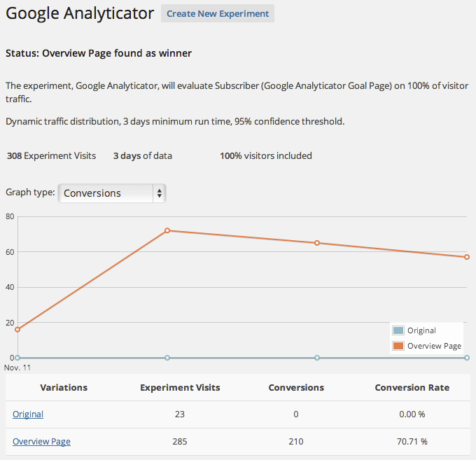The width and height of the screenshot is (476, 460).
Task: Select the last Overview Page data point near 57
Action: [x=467, y=257]
